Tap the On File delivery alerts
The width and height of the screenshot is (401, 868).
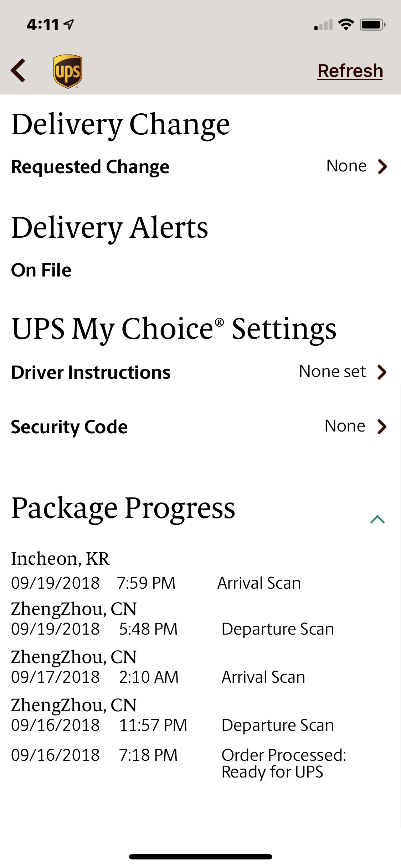click(x=41, y=270)
